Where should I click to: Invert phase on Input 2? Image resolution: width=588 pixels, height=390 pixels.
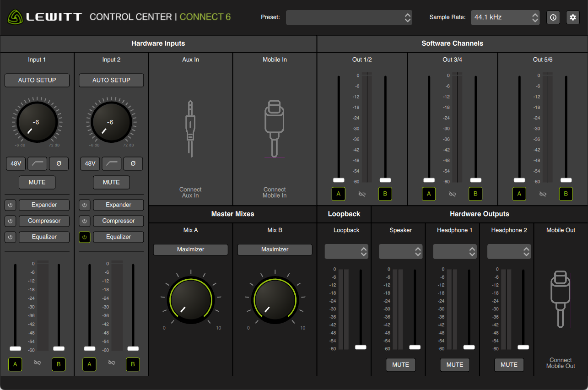coord(133,163)
